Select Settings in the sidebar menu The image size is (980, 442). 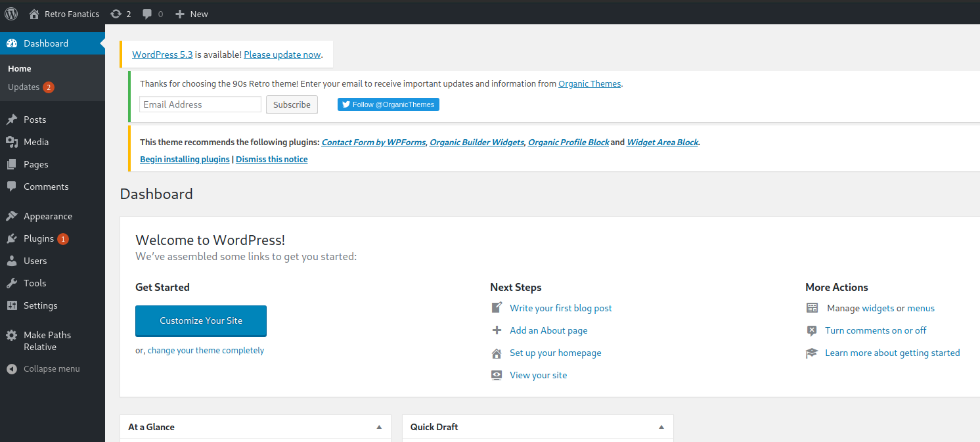click(40, 305)
